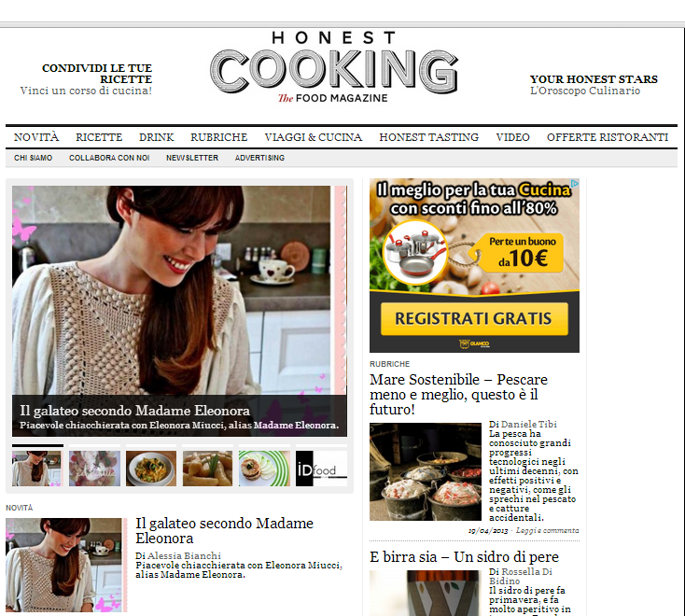
Task: Open author Alessia Bianchi's page
Action: point(184,555)
